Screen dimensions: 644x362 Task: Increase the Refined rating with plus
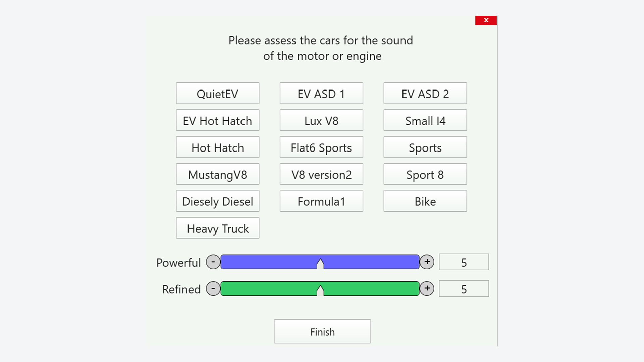click(x=427, y=288)
